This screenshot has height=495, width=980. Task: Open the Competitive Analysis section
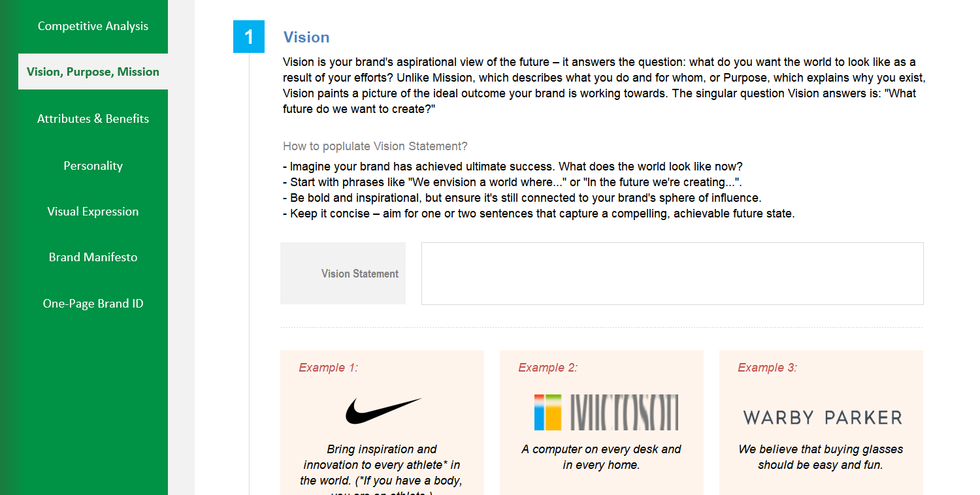93,26
